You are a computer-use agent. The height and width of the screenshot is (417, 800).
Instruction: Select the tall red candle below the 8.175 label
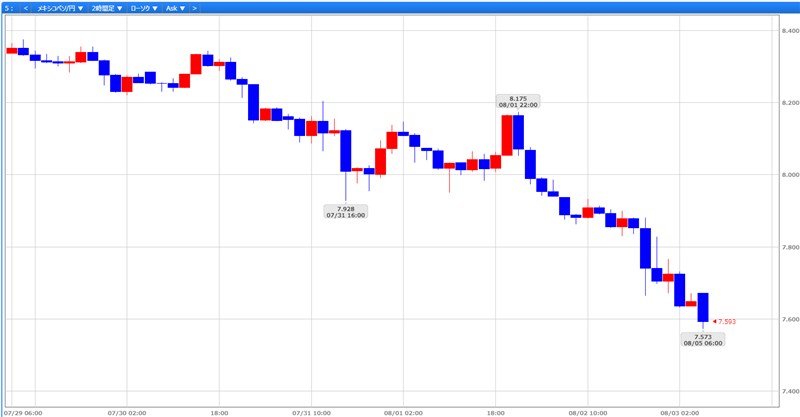[x=507, y=135]
